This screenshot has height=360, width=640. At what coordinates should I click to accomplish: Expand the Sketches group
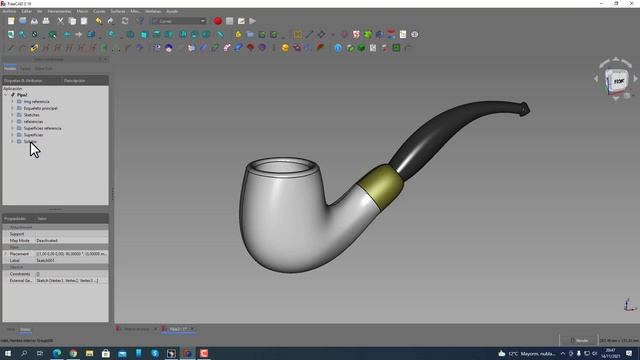point(12,115)
